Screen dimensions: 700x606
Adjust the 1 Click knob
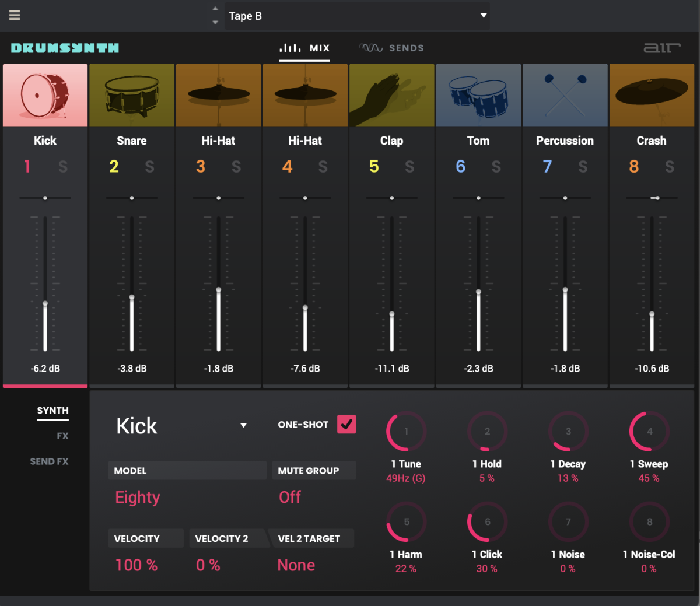487,522
